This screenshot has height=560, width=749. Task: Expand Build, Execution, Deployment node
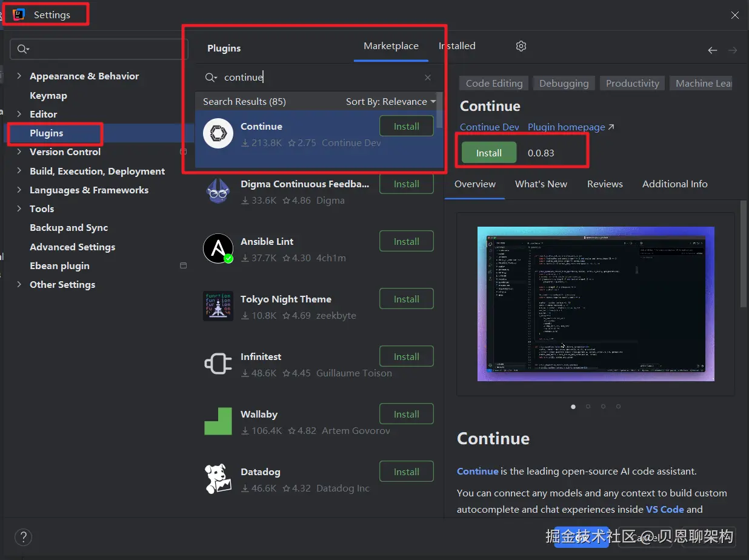(19, 172)
